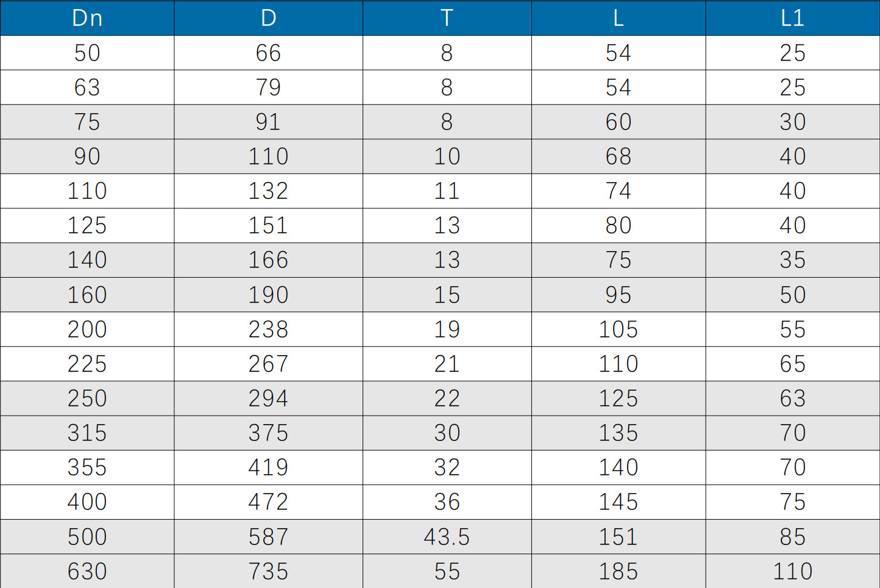Screen dimensions: 880x588
Task: Click the L1 column header
Action: point(792,18)
